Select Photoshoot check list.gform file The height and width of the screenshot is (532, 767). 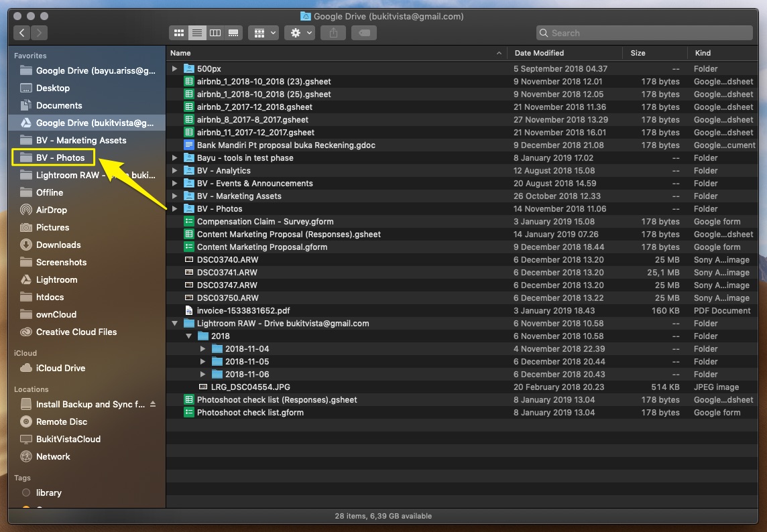pyautogui.click(x=462, y=412)
